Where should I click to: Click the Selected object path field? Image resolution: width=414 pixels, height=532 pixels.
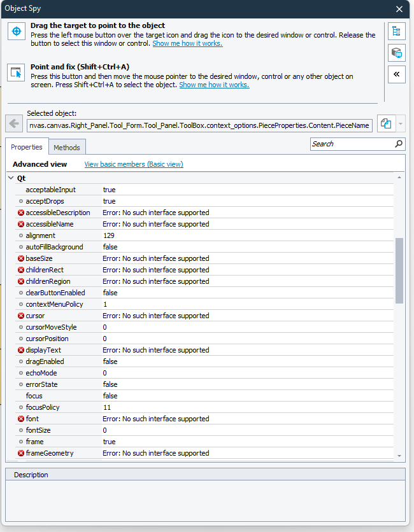pyautogui.click(x=199, y=125)
